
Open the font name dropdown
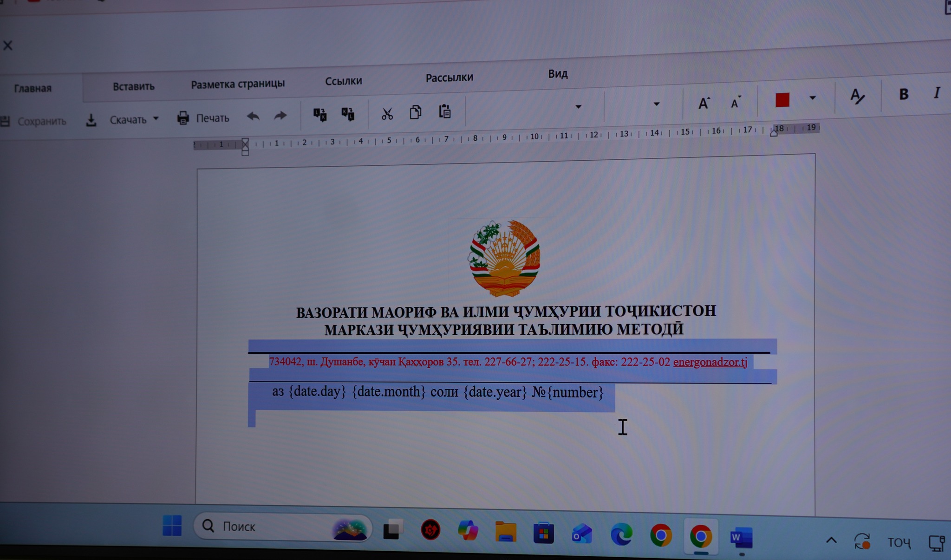point(578,107)
